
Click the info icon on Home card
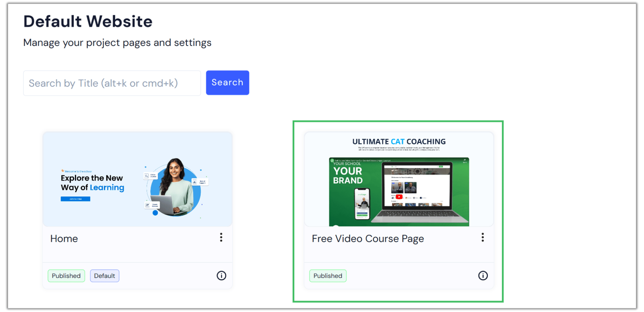pyautogui.click(x=221, y=276)
